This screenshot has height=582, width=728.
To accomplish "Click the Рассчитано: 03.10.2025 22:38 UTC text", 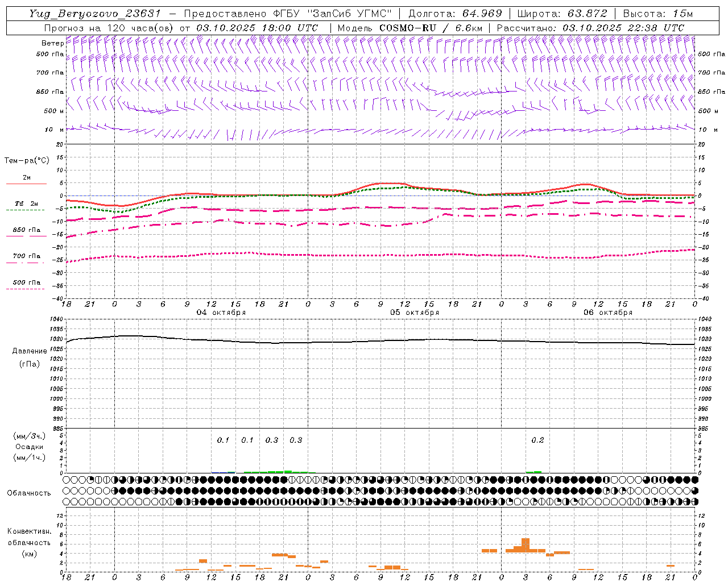I will (x=590, y=28).
